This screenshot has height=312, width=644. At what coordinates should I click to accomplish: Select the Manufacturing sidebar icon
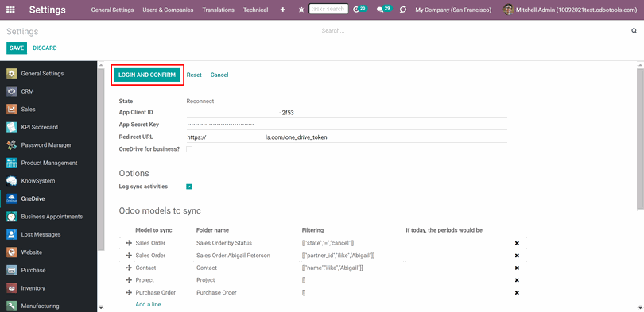[11, 306]
